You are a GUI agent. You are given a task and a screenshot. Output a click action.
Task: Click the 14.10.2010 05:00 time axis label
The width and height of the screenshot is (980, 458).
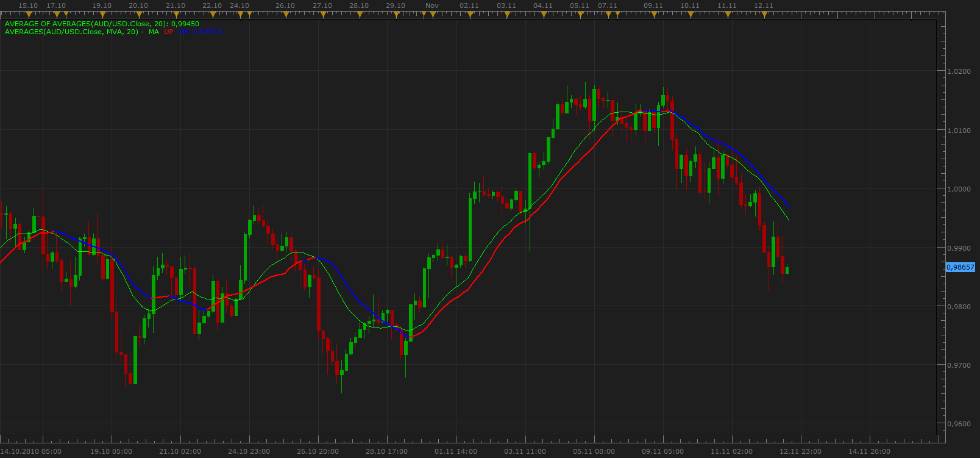coord(31,451)
